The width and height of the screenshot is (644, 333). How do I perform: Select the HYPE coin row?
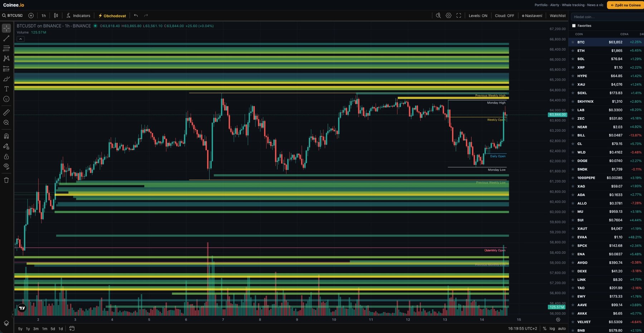click(606, 76)
